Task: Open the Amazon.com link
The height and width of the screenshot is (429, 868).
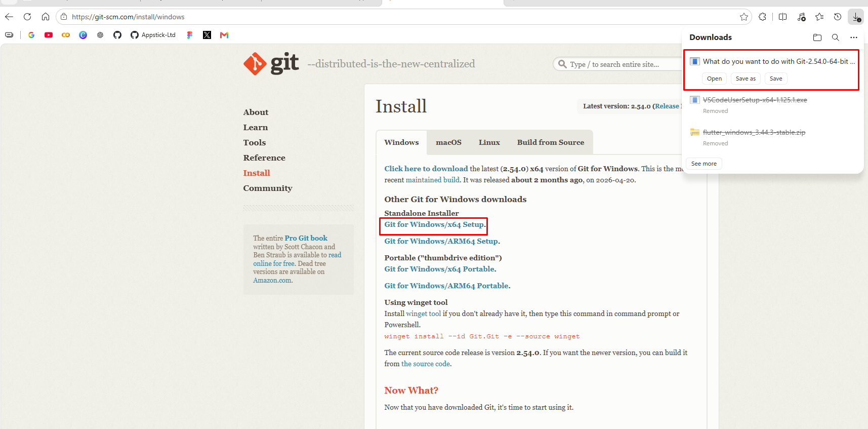Action: pos(272,280)
